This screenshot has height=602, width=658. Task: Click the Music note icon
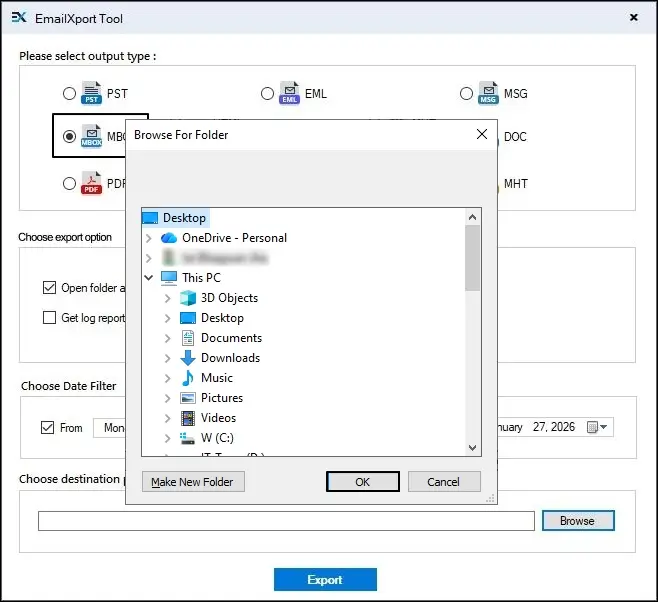(188, 378)
